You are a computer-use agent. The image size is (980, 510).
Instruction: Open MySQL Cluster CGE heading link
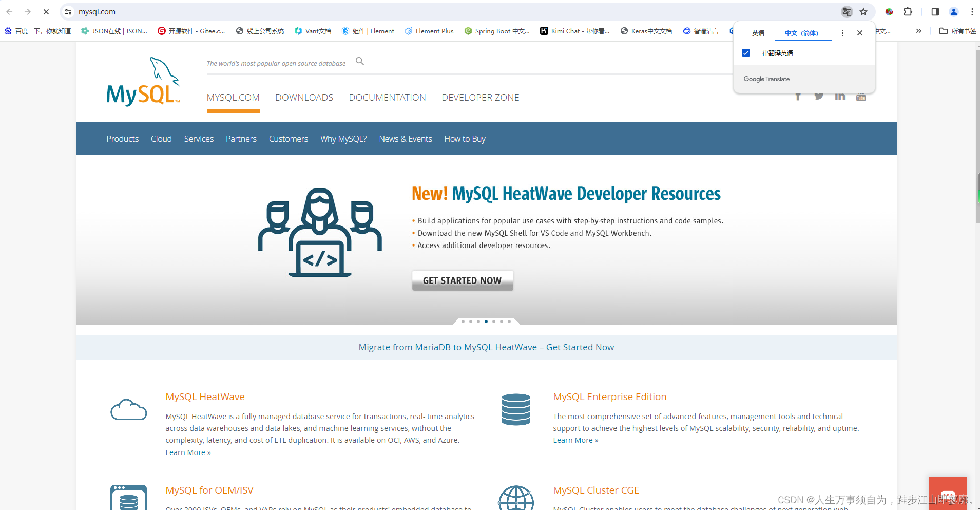596,490
